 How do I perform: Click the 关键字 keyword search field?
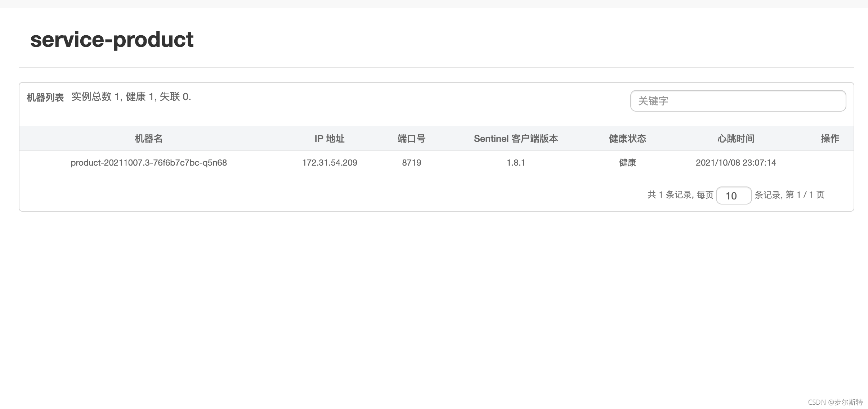[738, 101]
